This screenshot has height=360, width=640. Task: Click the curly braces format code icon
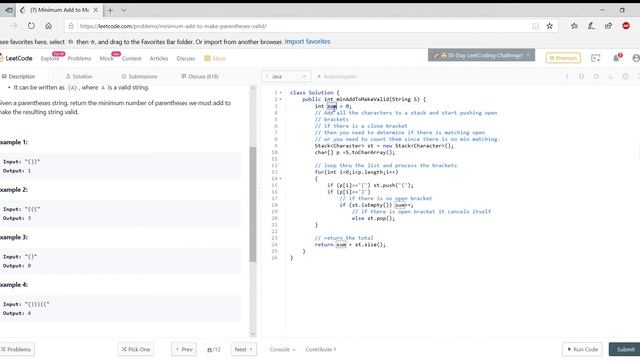click(581, 76)
